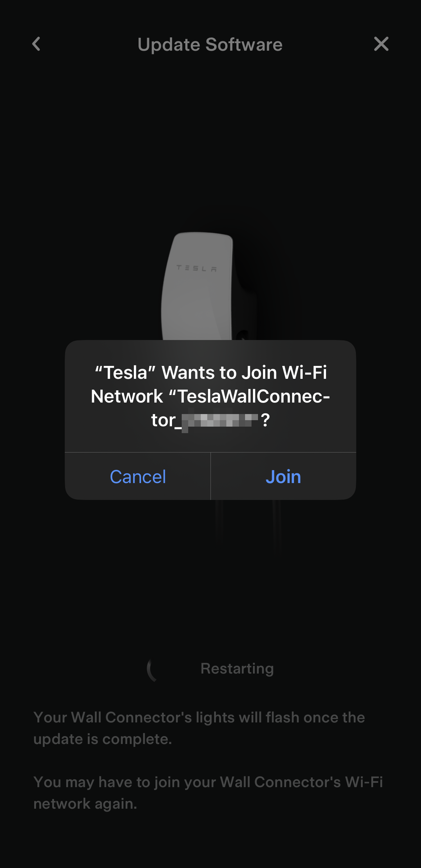Screen dimensions: 421x868
Task: Cancel the Wi-Fi join request
Action: [x=138, y=476]
